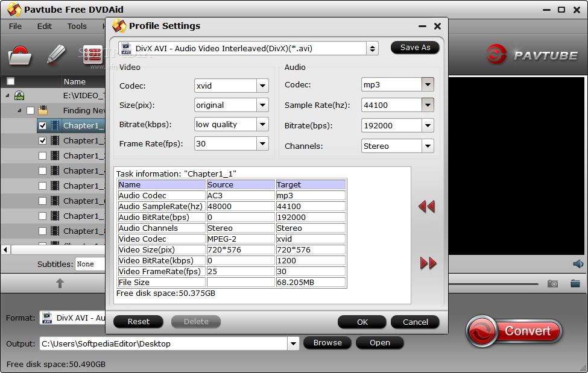The width and height of the screenshot is (588, 373).
Task: Click the Open output folder button
Action: tap(379, 343)
